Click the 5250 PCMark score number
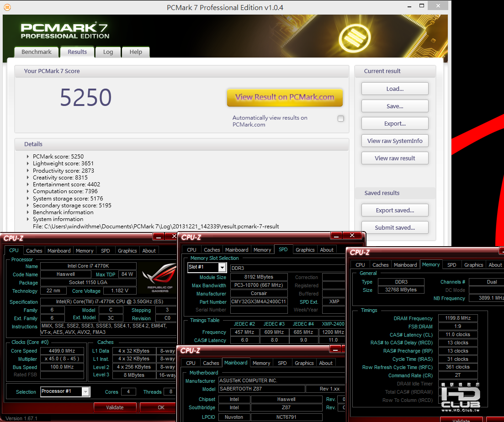 point(86,97)
